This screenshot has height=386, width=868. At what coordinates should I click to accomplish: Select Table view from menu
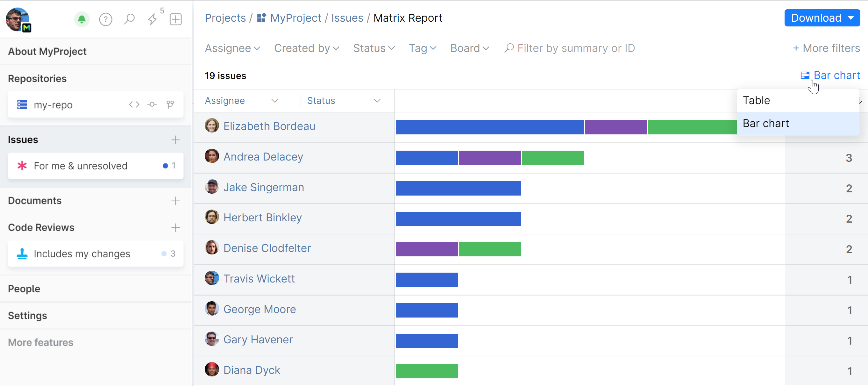tap(757, 100)
